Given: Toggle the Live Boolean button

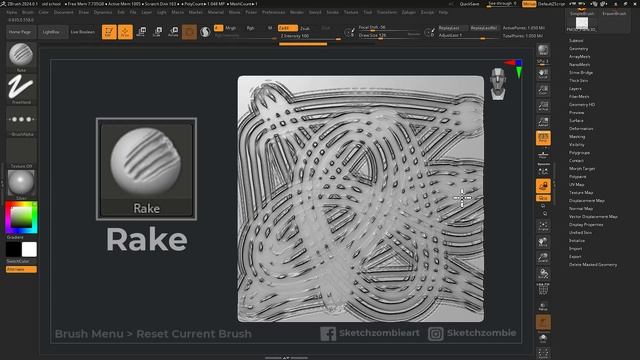Looking at the screenshot, I should [82, 32].
